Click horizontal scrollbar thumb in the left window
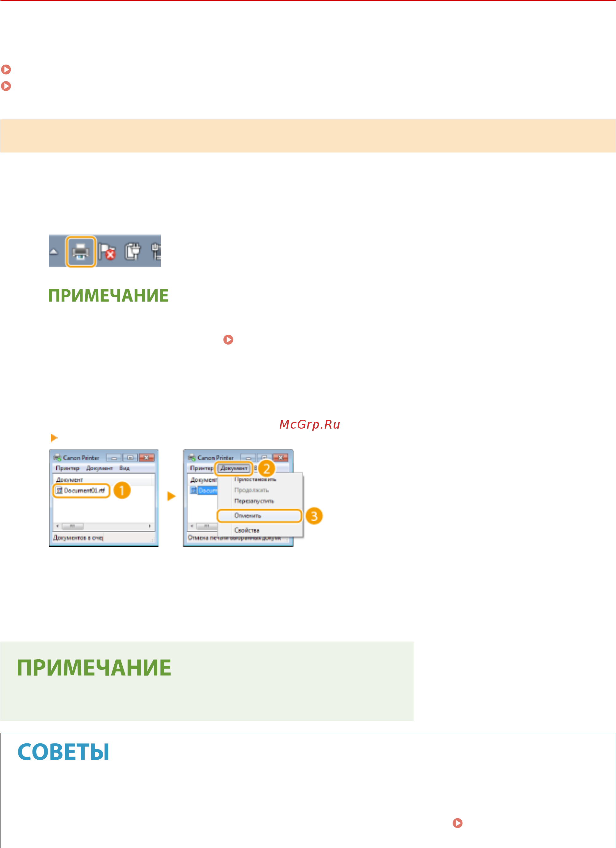Screen dimensions: 616x848 72,526
